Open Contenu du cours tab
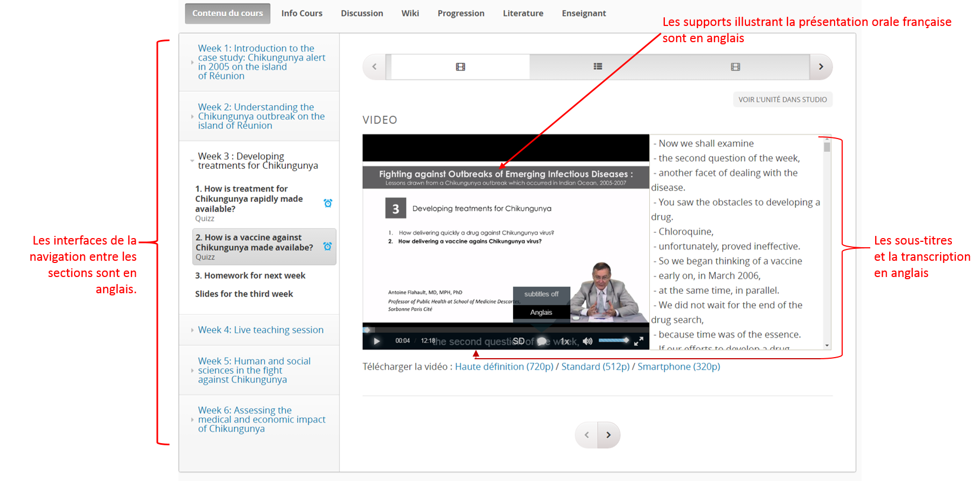The image size is (980, 481). click(228, 14)
